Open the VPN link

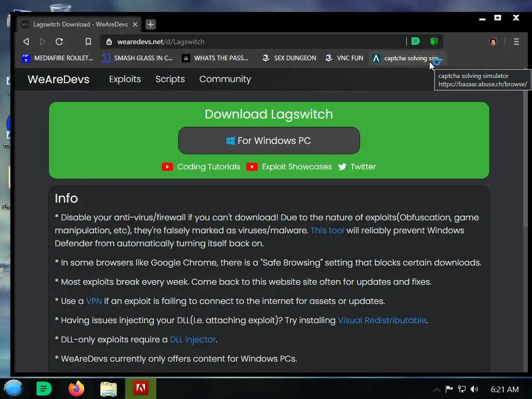(94, 301)
